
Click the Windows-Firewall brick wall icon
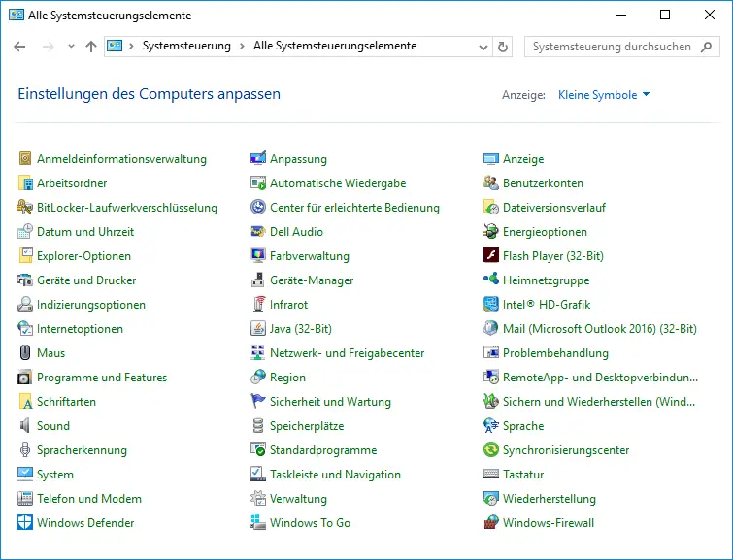pos(491,522)
